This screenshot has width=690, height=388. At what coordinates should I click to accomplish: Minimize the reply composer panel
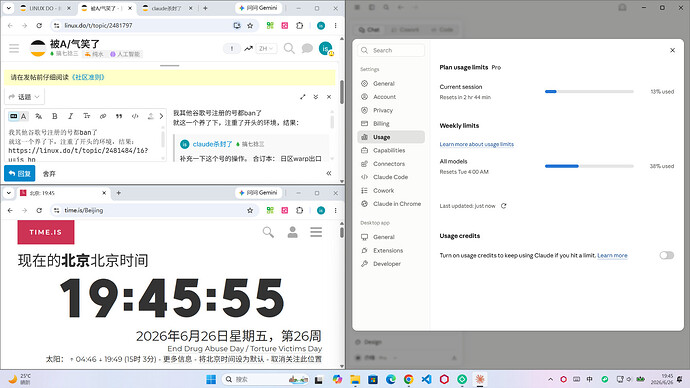316,97
